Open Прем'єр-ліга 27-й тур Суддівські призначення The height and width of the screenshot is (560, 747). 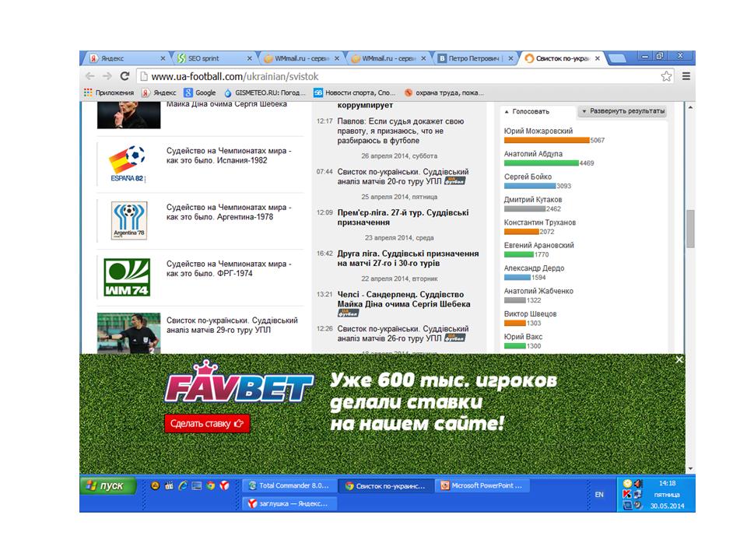pyautogui.click(x=403, y=218)
